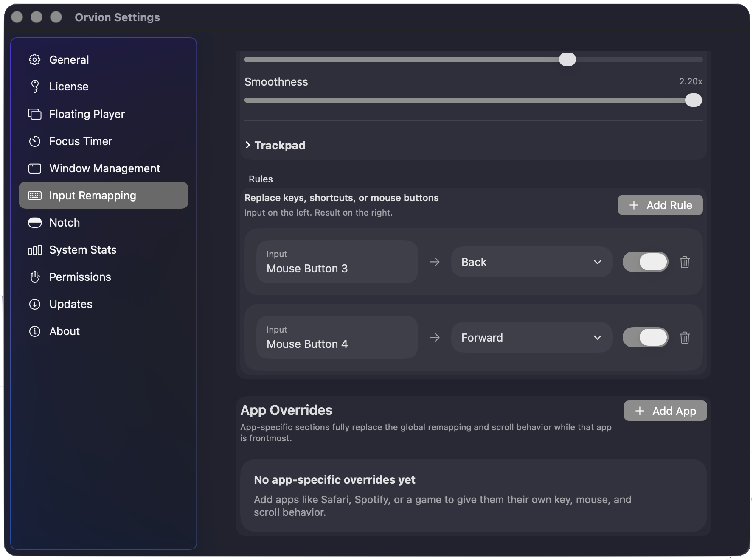Screen dimensions: 753x560
Task: Click the License key icon
Action: point(35,87)
